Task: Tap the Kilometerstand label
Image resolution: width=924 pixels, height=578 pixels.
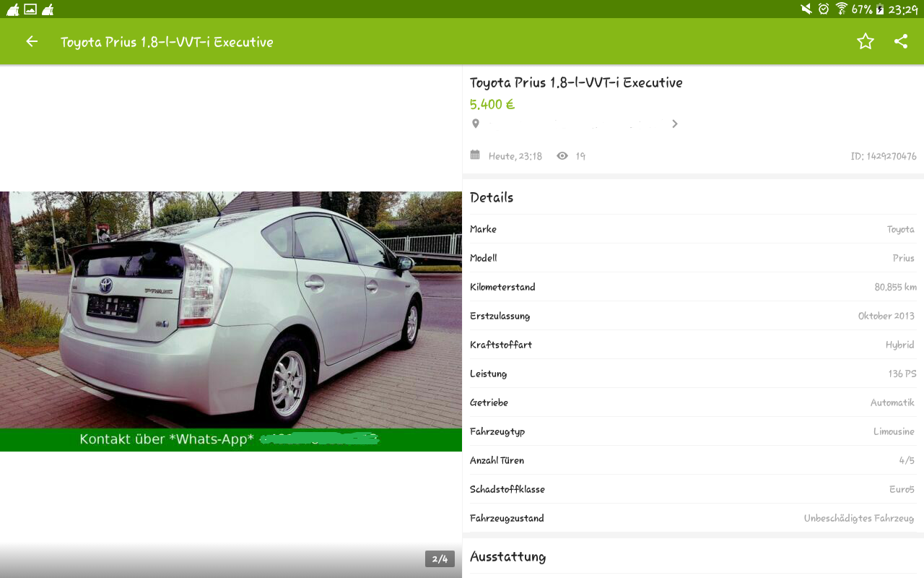Action: point(502,287)
